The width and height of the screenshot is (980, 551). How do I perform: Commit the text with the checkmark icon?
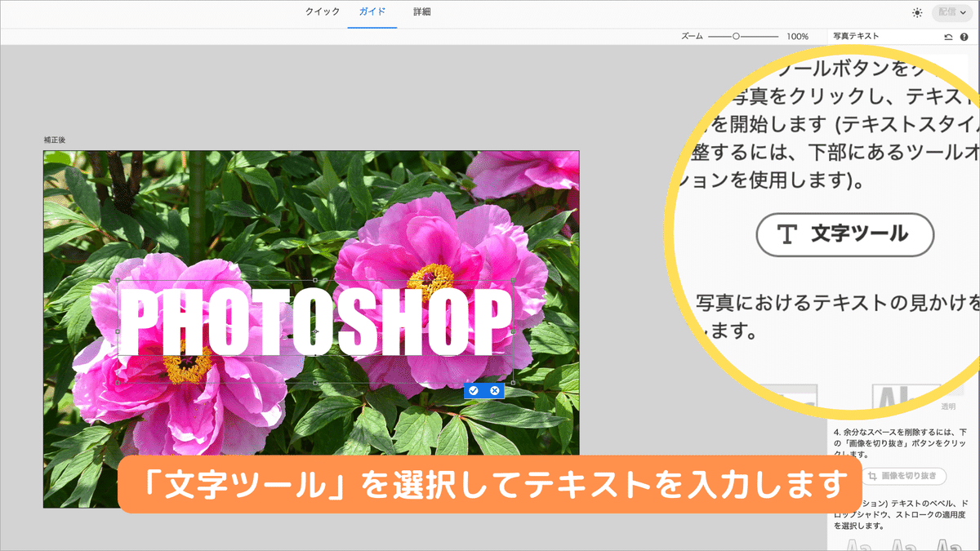(474, 391)
